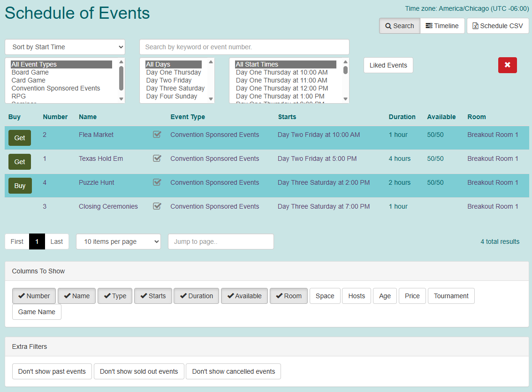Enable the Space column toggle
Screen dimensions: 532x392
click(x=325, y=296)
